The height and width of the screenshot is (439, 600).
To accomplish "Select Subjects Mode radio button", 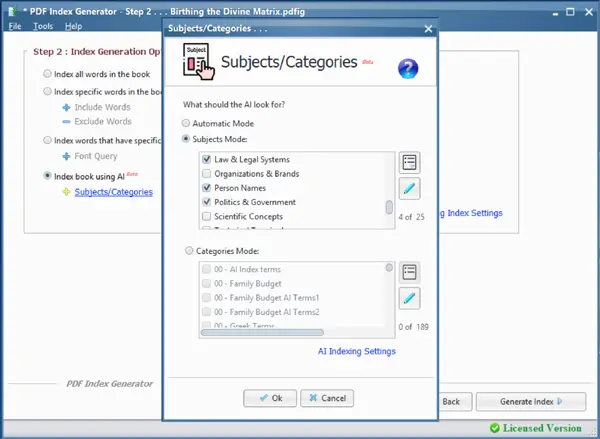I will tap(186, 139).
